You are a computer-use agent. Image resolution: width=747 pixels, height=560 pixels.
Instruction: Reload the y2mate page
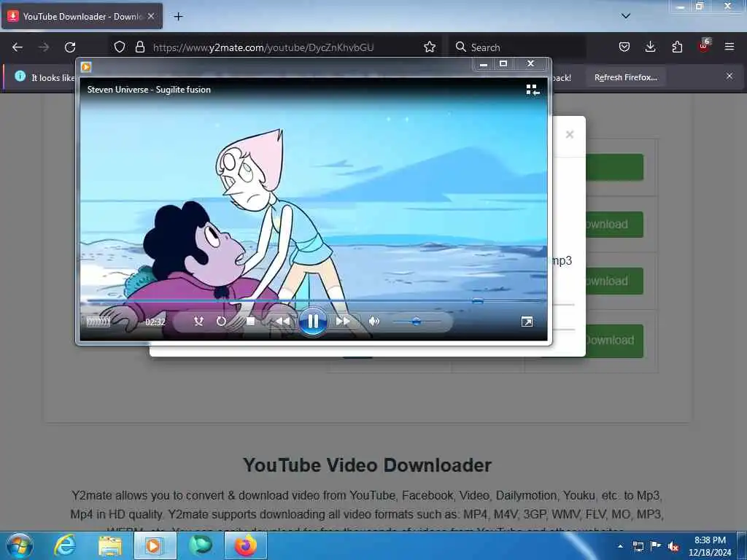click(70, 47)
